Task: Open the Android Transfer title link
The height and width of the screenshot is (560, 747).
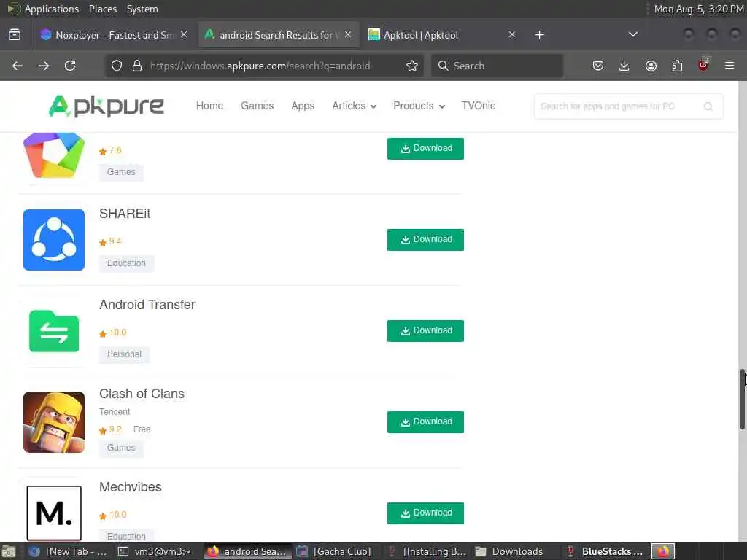Action: click(147, 305)
